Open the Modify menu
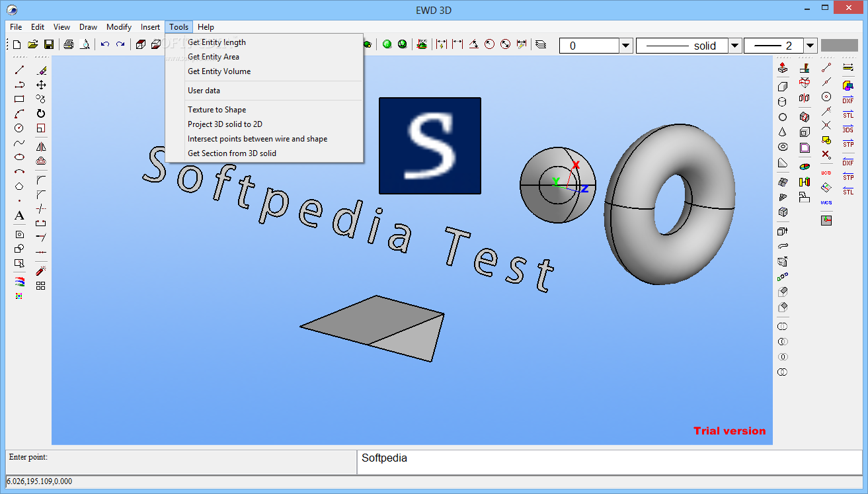 119,27
